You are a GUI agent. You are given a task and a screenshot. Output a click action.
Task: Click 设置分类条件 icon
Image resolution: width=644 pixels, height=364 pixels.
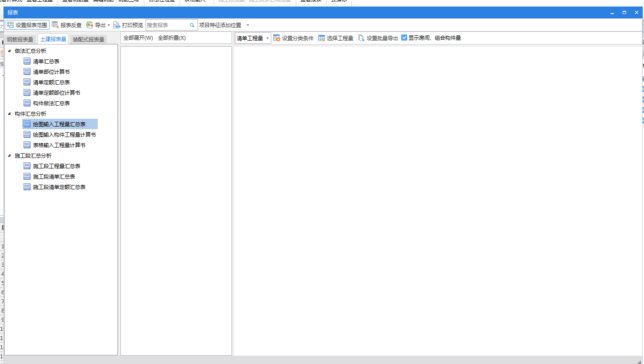pos(277,38)
